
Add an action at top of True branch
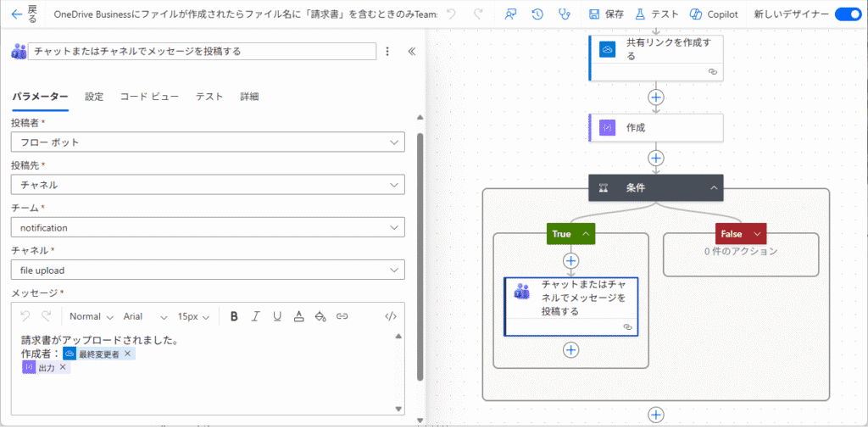coord(570,260)
